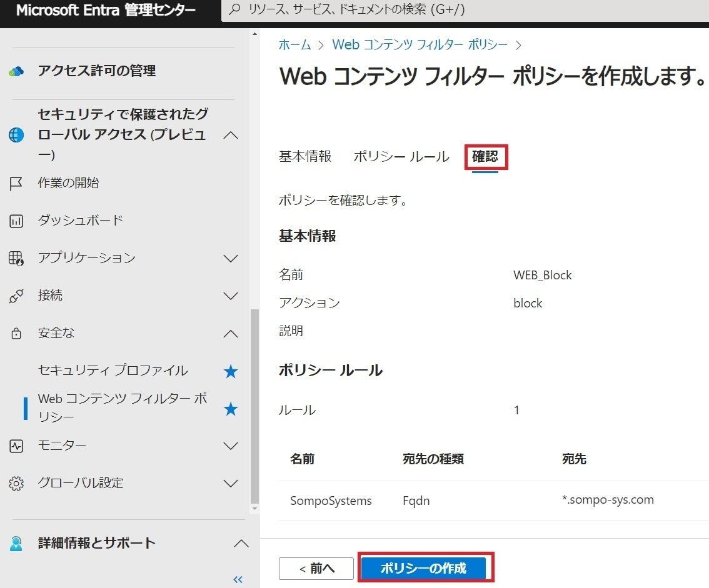The height and width of the screenshot is (588, 709).
Task: Click the Microsoft Entra 管理センター title
Action: pyautogui.click(x=106, y=10)
